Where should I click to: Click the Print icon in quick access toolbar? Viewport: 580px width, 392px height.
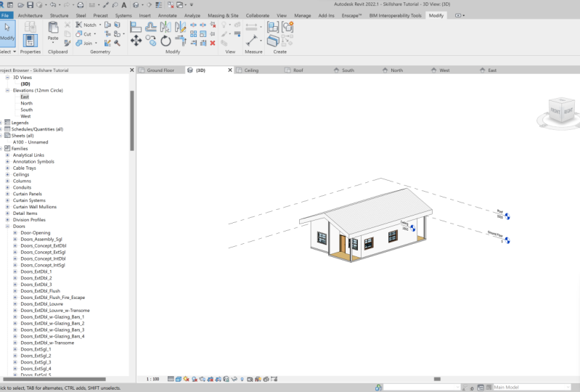[81, 5]
